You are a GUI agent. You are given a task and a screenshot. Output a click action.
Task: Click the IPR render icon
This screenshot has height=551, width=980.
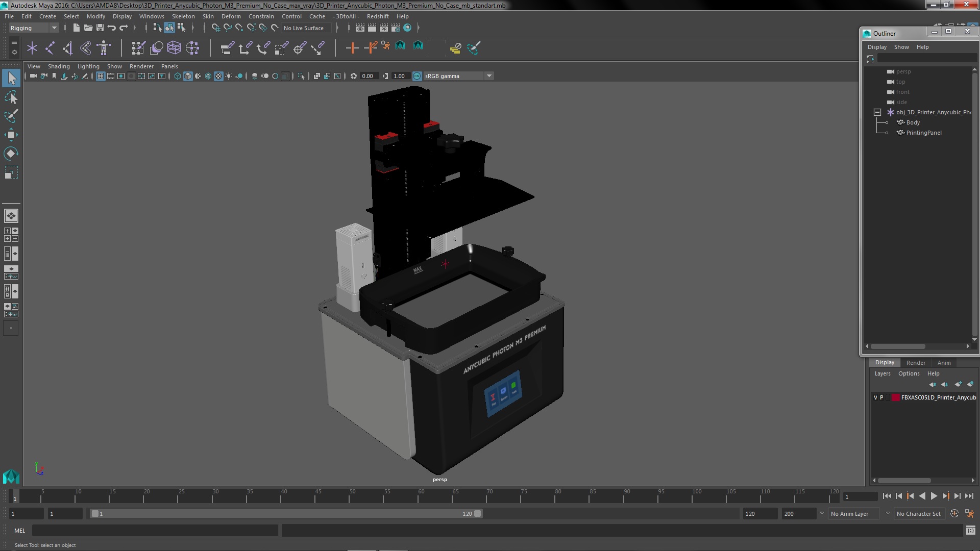[x=384, y=28]
